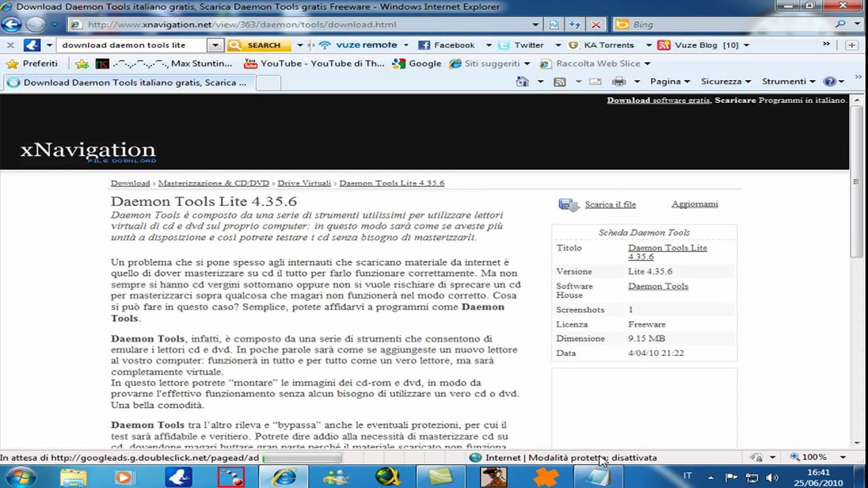Click the Home icon in command bar

[521, 81]
